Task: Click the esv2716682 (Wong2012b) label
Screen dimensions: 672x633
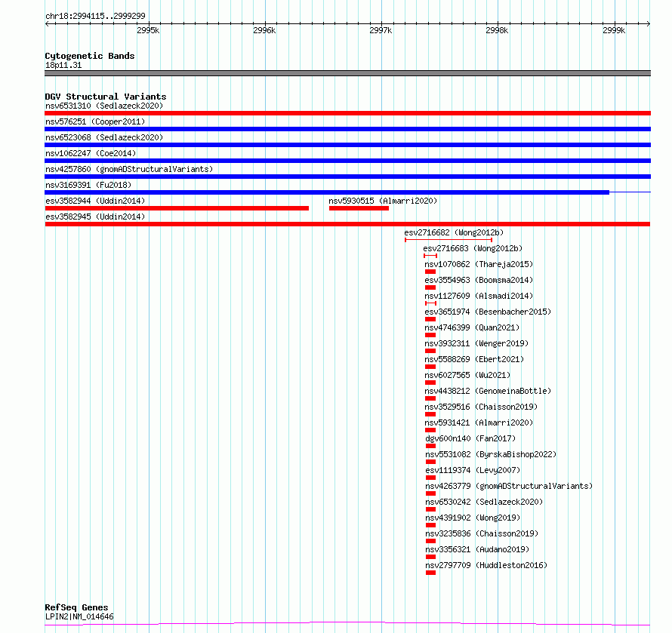Action: (x=454, y=232)
